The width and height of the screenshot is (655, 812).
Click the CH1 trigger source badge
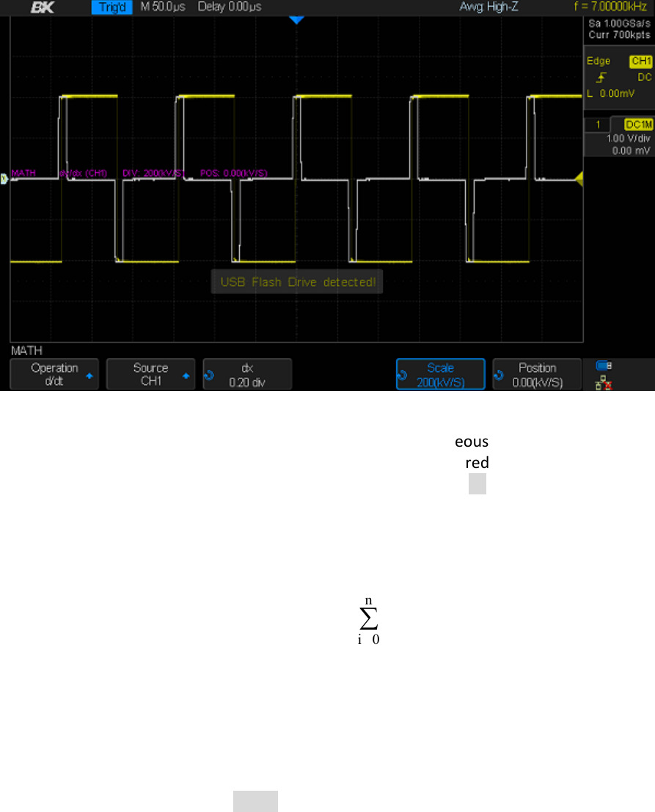[x=640, y=62]
